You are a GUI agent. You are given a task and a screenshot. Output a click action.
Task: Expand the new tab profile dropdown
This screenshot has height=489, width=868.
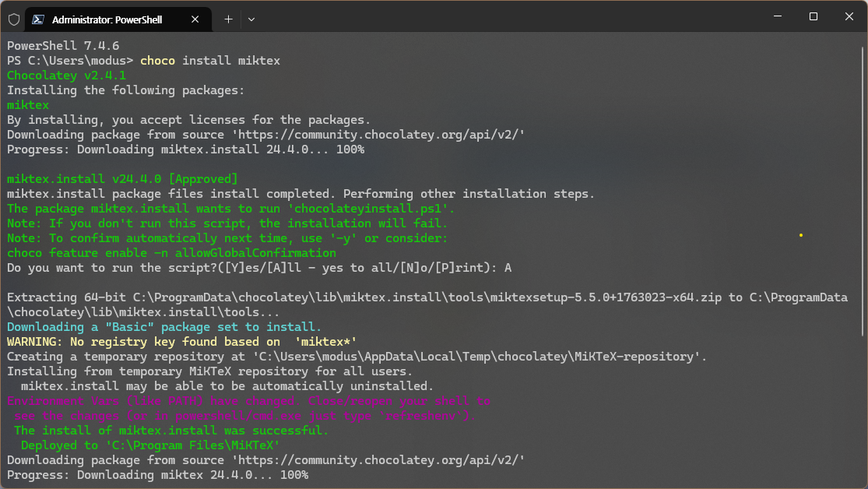pyautogui.click(x=251, y=19)
